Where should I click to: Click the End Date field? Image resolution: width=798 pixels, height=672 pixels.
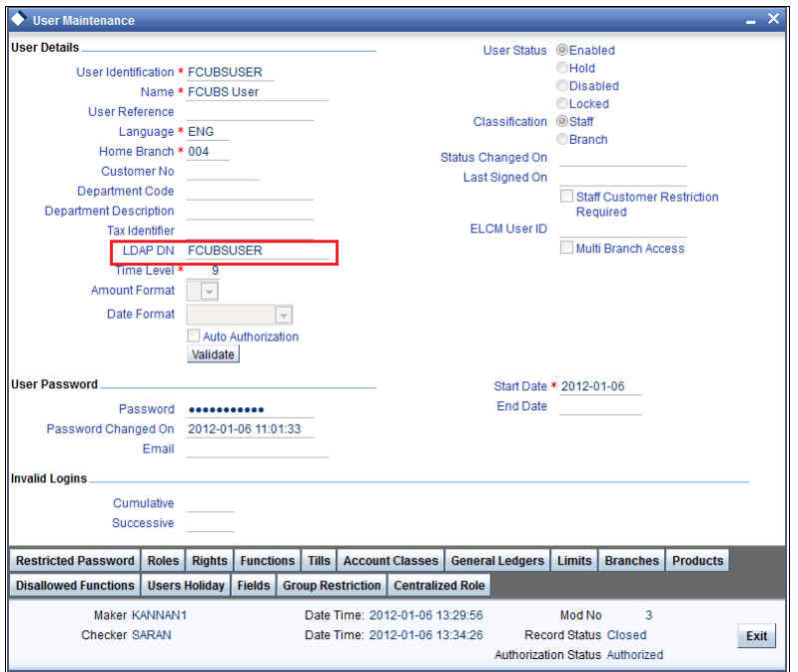click(x=600, y=406)
